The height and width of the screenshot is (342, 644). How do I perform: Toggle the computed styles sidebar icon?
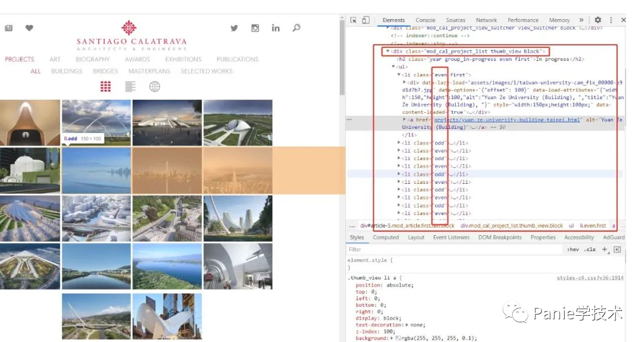pyautogui.click(x=617, y=249)
